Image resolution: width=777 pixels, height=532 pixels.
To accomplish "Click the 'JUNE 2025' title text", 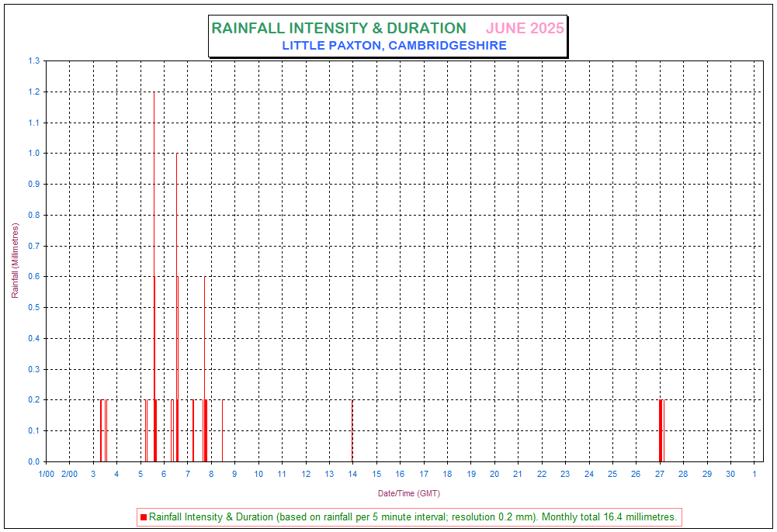I will pyautogui.click(x=525, y=28).
